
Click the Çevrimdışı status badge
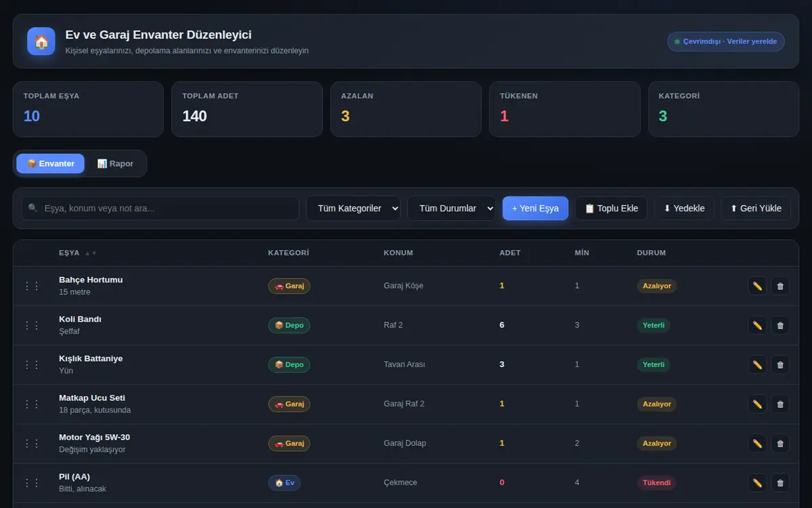(726, 41)
